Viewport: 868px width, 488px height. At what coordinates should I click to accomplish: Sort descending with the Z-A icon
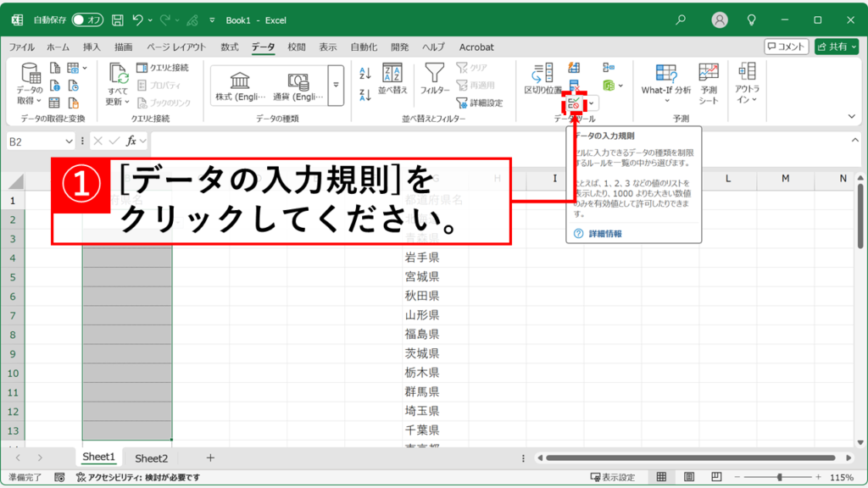pyautogui.click(x=364, y=95)
